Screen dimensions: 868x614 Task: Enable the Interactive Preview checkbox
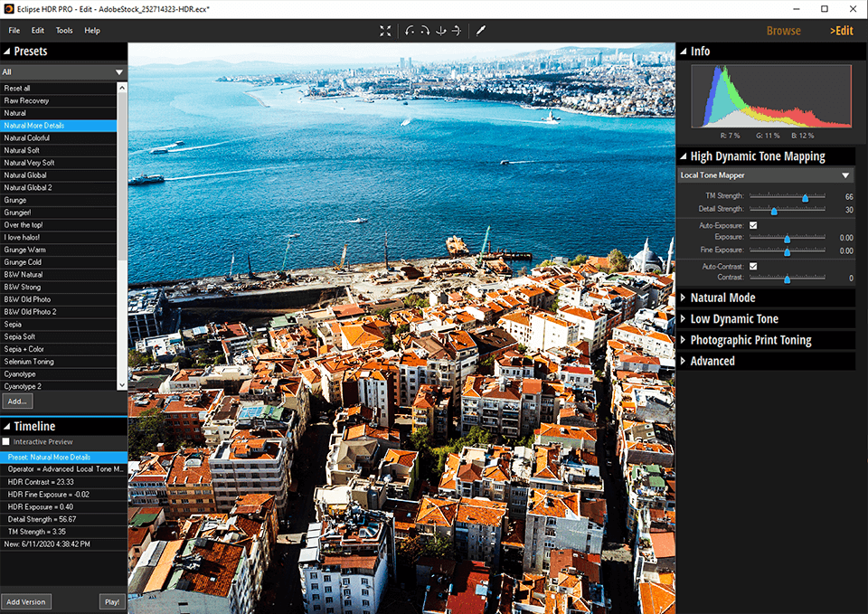coord(7,442)
